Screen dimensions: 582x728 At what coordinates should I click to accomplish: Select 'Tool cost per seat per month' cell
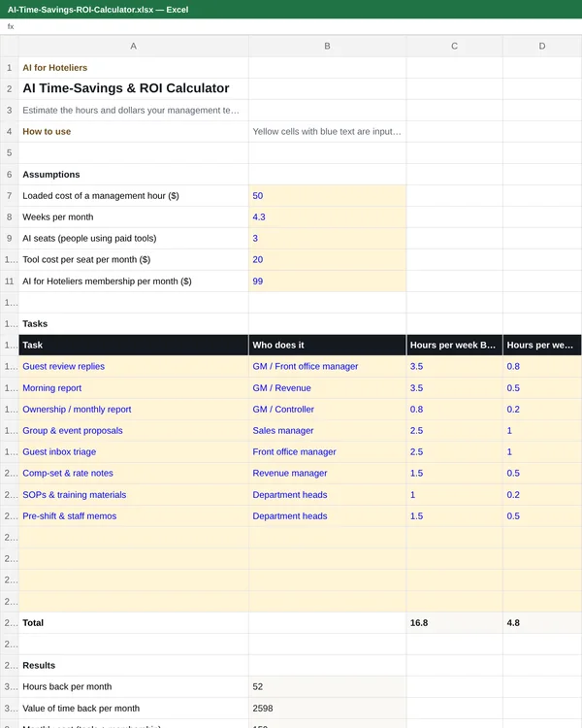tap(133, 259)
